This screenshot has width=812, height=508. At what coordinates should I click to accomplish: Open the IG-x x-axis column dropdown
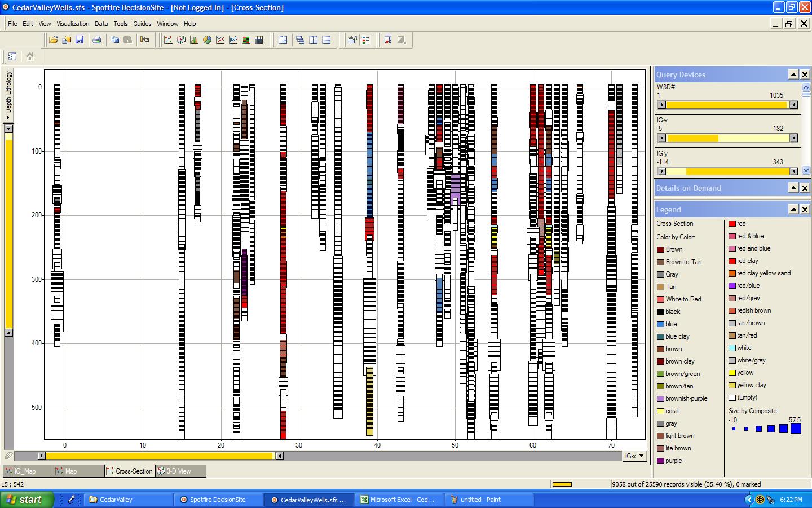634,456
